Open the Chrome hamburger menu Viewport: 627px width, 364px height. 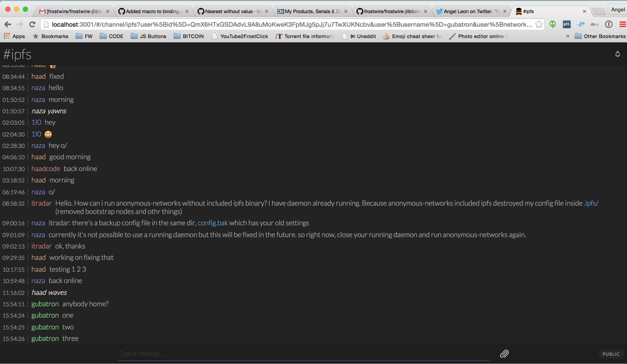point(622,24)
